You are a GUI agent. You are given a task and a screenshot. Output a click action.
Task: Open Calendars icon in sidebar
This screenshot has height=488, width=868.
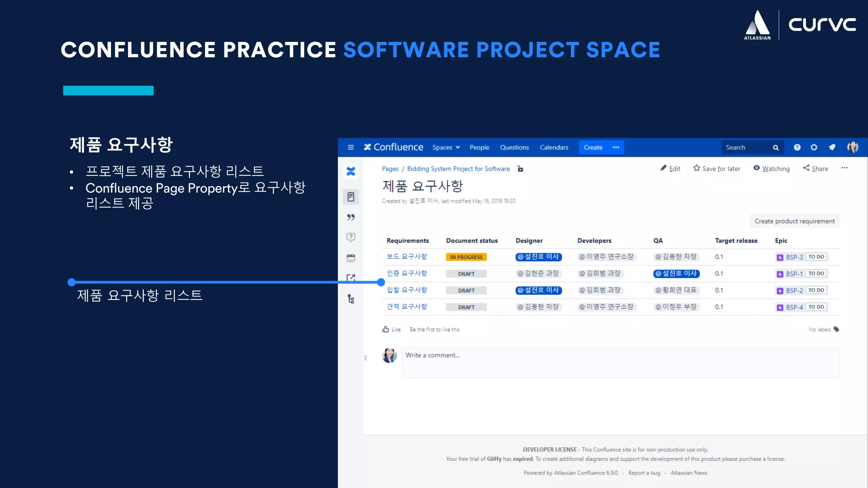(x=351, y=258)
